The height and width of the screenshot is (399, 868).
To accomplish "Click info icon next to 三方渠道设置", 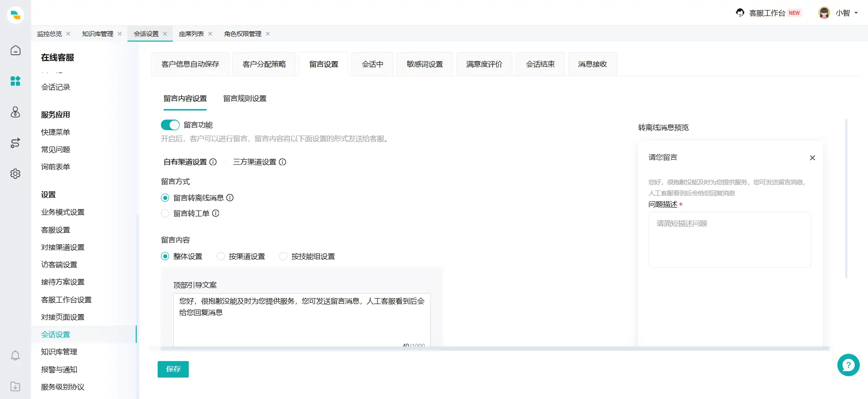I will click(282, 162).
